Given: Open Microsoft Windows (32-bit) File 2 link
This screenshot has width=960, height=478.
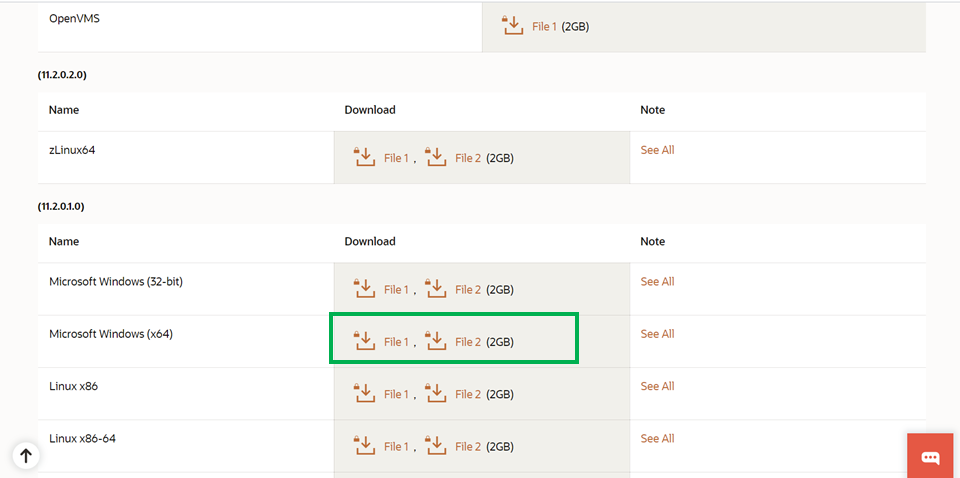Looking at the screenshot, I should (x=468, y=289).
